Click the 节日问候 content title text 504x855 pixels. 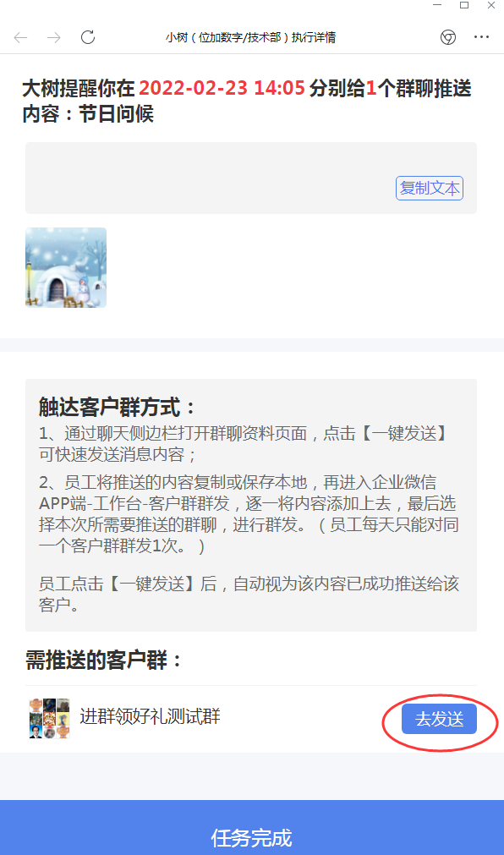click(x=116, y=114)
